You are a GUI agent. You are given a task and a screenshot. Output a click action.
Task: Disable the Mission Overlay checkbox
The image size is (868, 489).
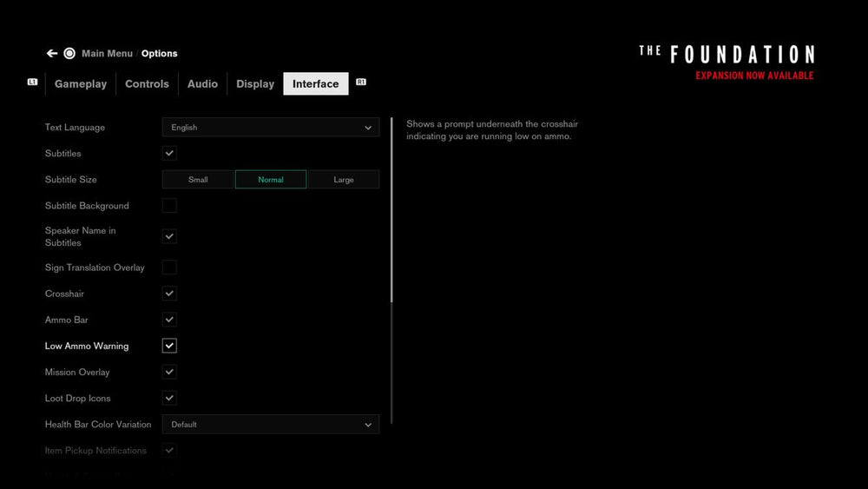tap(169, 372)
